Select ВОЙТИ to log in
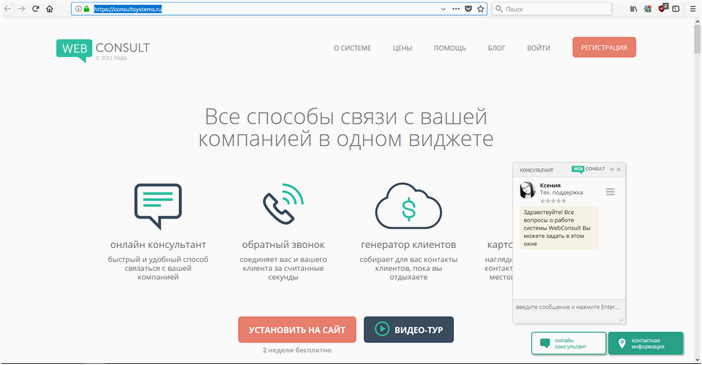This screenshot has height=365, width=702. 539,48
